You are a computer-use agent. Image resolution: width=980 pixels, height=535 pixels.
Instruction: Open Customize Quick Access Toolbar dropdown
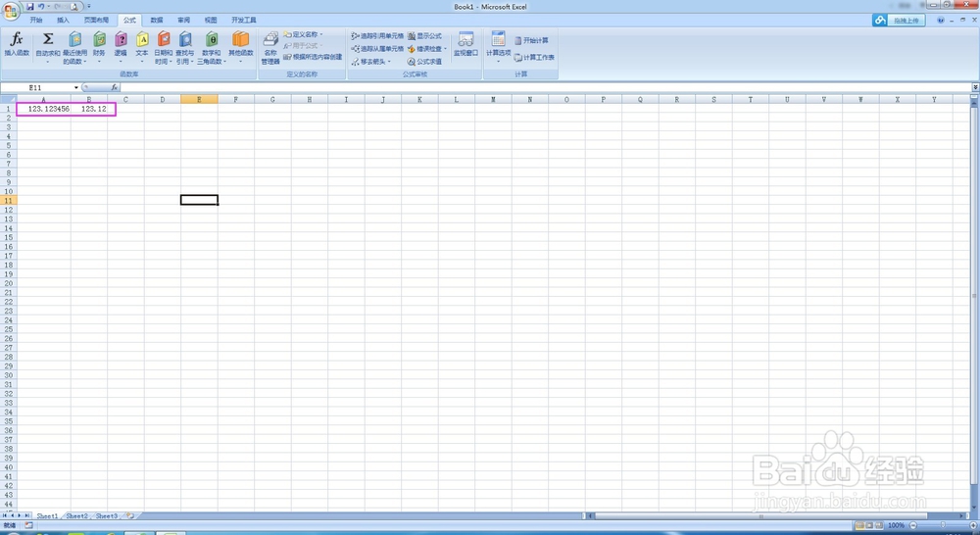tap(89, 6)
